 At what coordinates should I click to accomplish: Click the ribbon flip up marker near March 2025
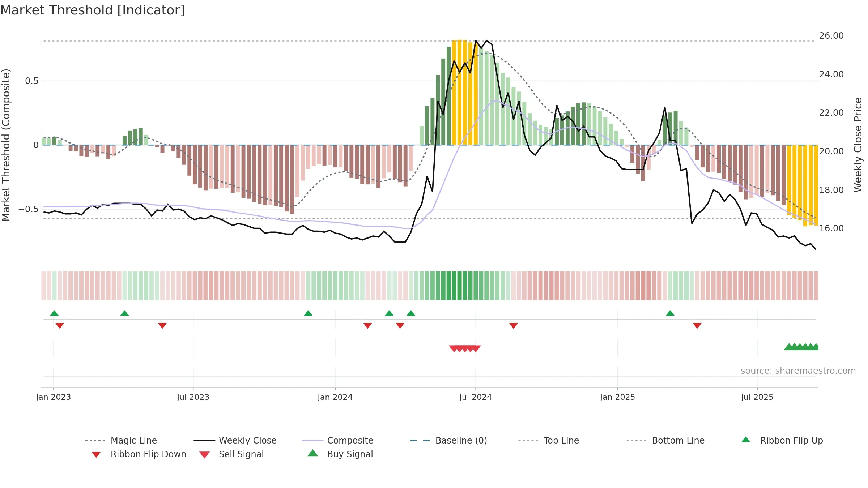(670, 313)
